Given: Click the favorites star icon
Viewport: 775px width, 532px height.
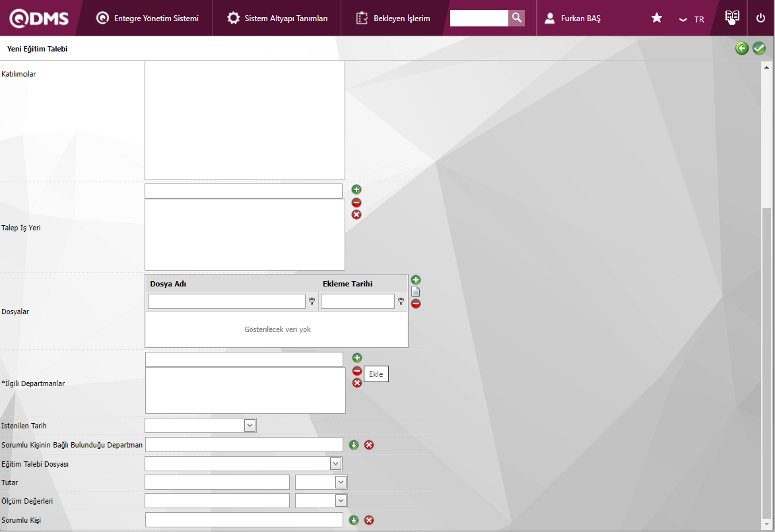Looking at the screenshot, I should coord(656,18).
